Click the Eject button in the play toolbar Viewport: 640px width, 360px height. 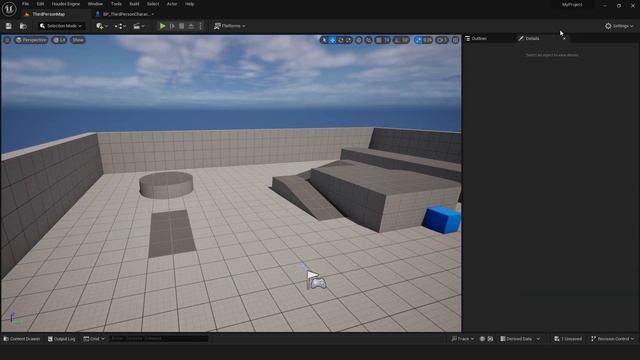coord(191,26)
